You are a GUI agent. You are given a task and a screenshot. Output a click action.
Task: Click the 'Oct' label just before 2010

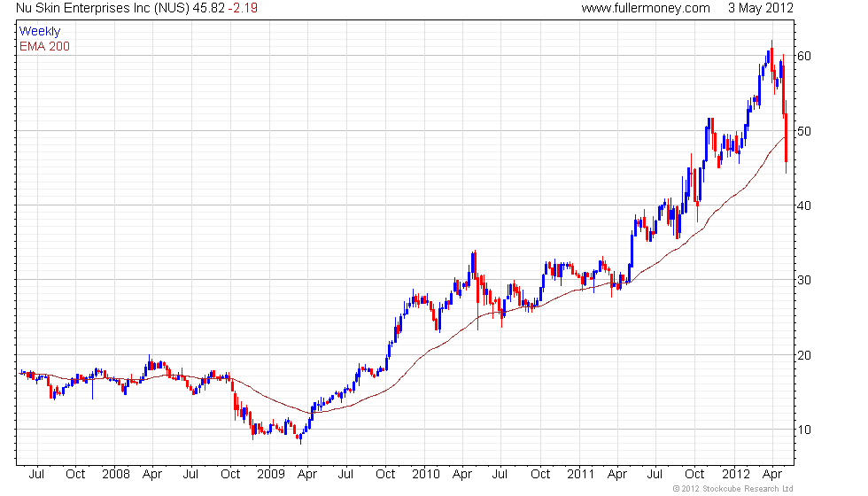coord(385,475)
